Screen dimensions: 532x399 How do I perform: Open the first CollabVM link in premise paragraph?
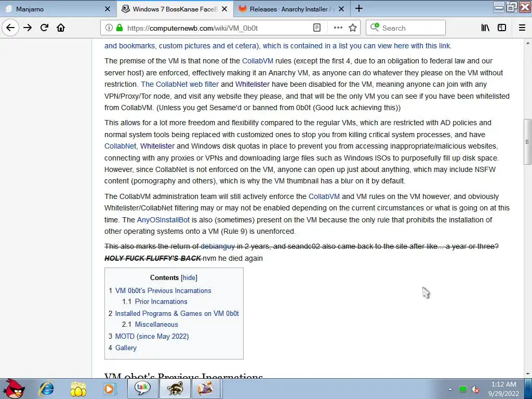pyautogui.click(x=258, y=61)
